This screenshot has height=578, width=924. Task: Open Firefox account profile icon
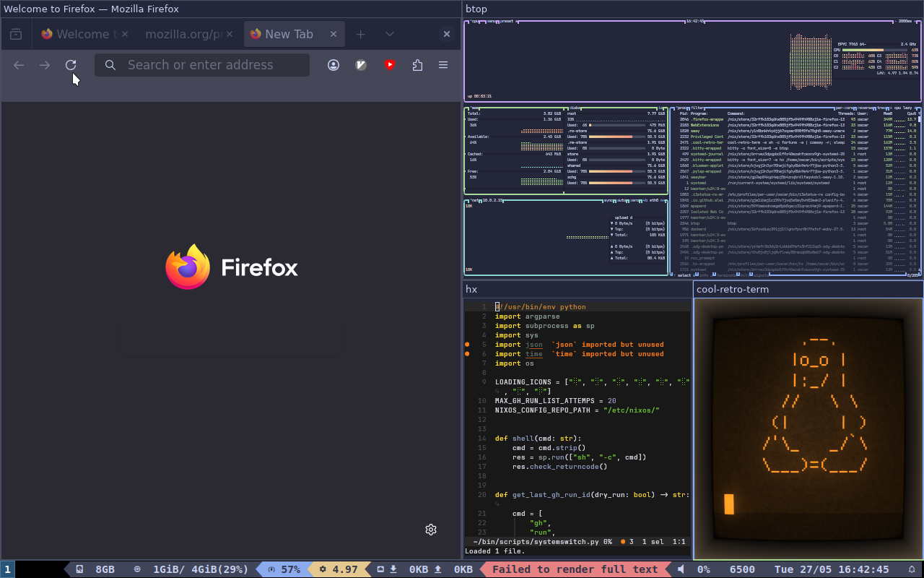(334, 65)
